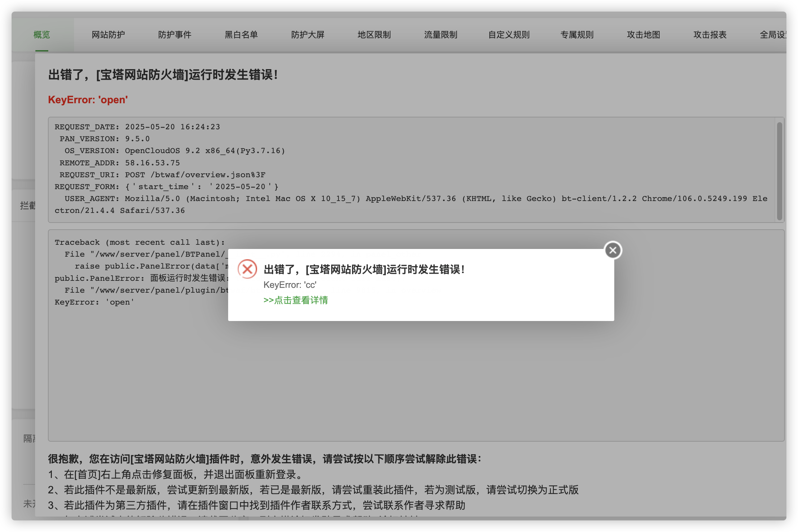
Task: Open the 流量限制 tab
Action: (441, 35)
